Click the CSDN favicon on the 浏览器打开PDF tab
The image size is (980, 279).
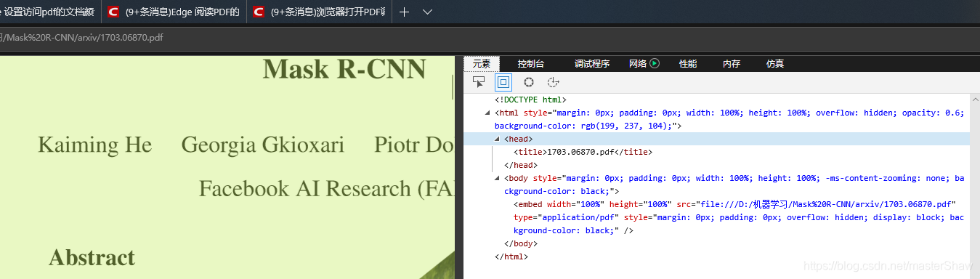click(x=259, y=12)
